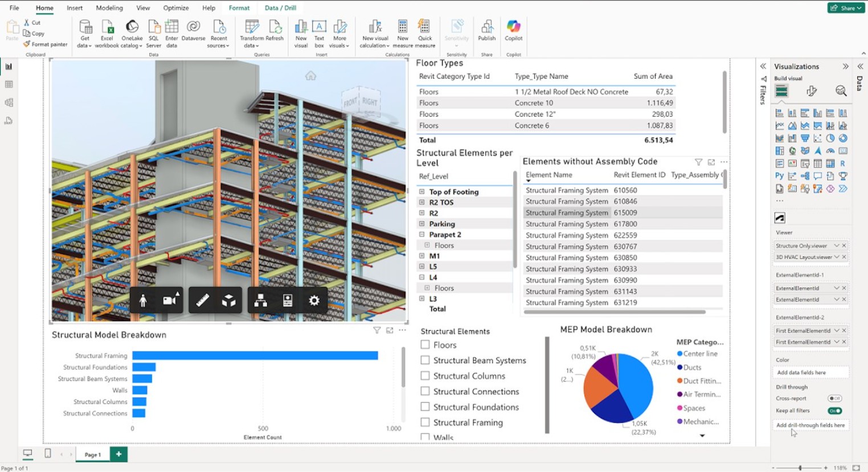The height and width of the screenshot is (472, 868).
Task: Check the Structural Columns checkbox
Action: (x=424, y=376)
